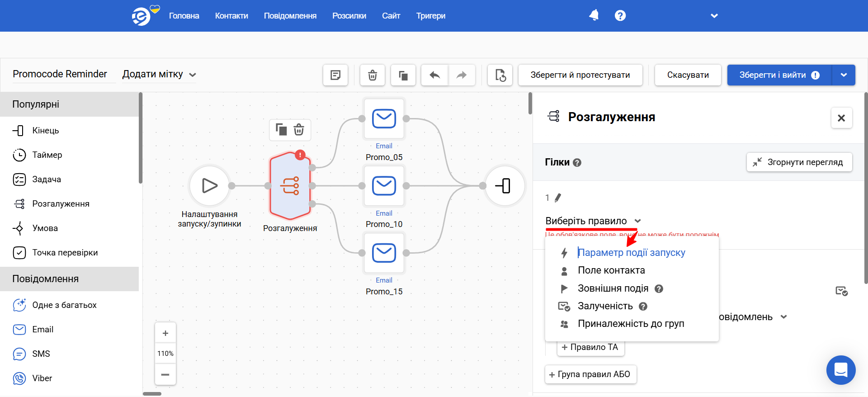
Task: Zoom in the canvas with plus
Action: coord(165,333)
